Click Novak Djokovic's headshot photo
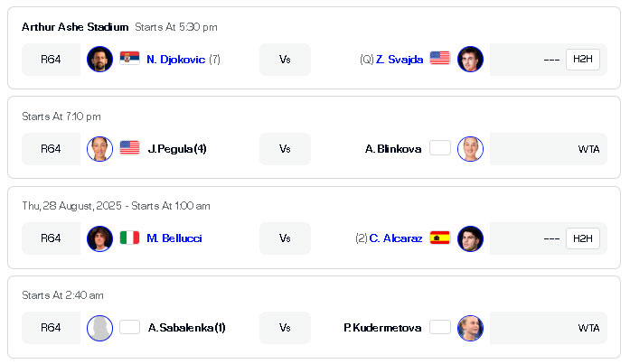Viewport: 630px width, 364px height. (x=99, y=60)
